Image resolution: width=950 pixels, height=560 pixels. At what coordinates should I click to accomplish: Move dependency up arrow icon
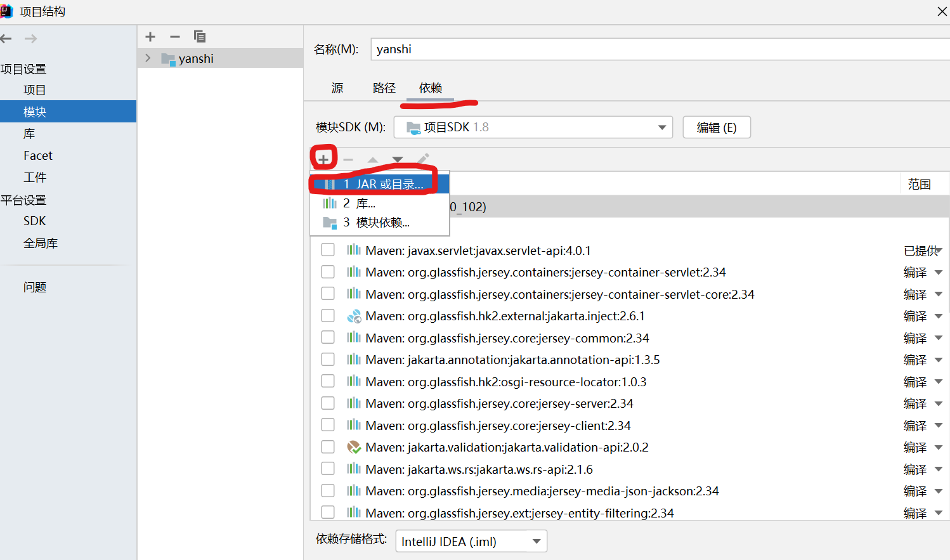click(x=373, y=160)
